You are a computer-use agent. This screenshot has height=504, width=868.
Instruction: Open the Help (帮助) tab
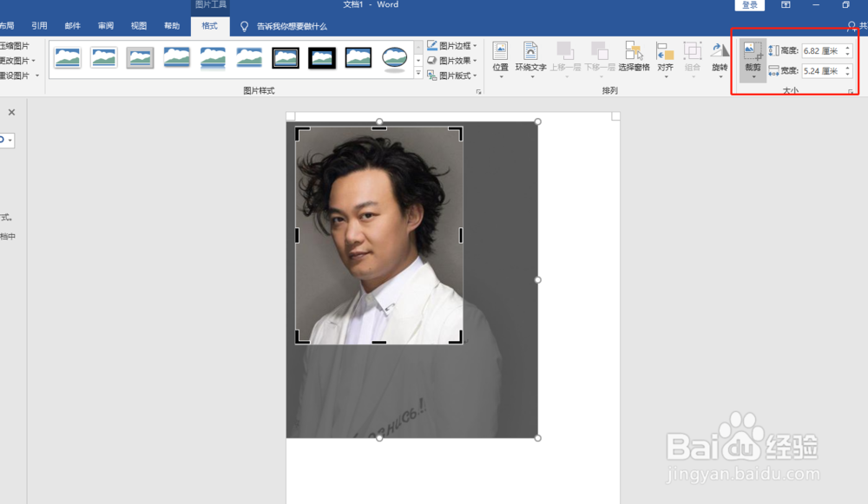(172, 26)
